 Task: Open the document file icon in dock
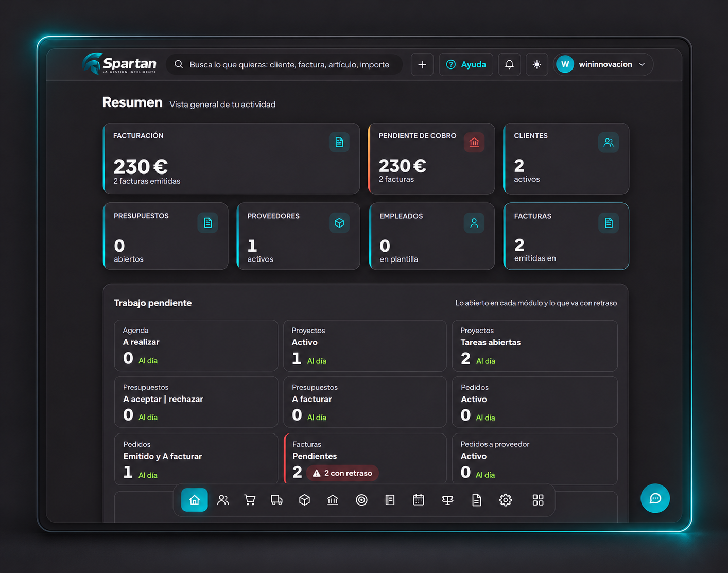477,500
